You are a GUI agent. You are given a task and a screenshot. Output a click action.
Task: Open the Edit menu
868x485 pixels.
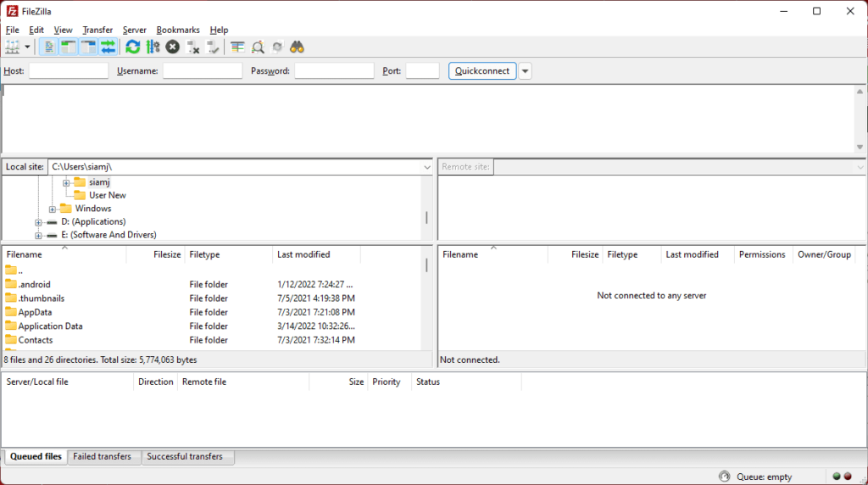coord(36,30)
